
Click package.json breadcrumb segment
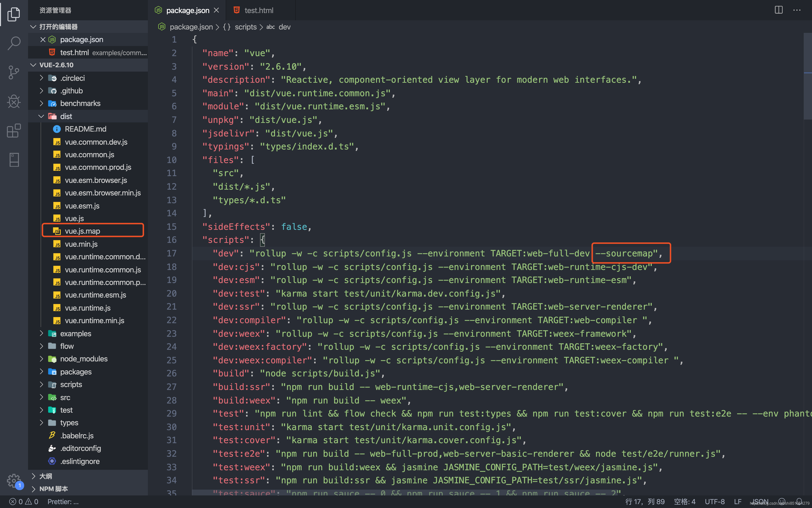click(x=191, y=27)
